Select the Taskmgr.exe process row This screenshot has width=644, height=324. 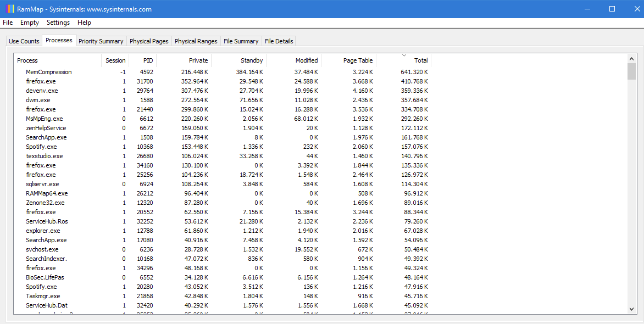coord(222,296)
